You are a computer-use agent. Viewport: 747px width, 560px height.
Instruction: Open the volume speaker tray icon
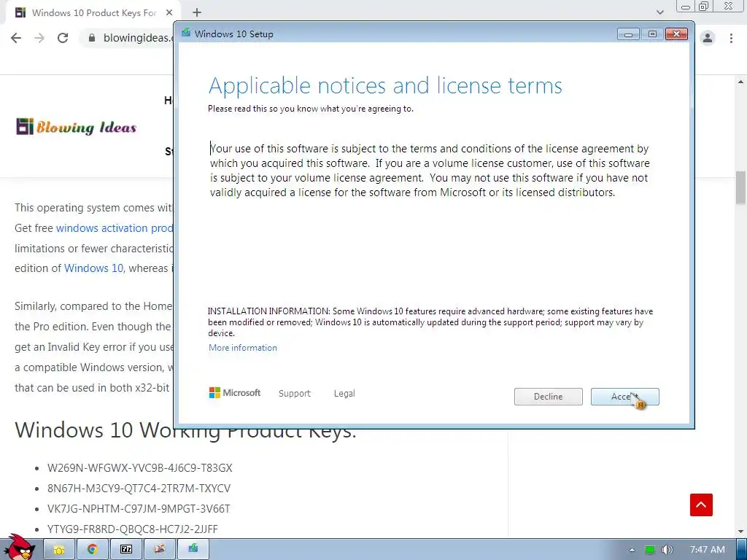667,550
